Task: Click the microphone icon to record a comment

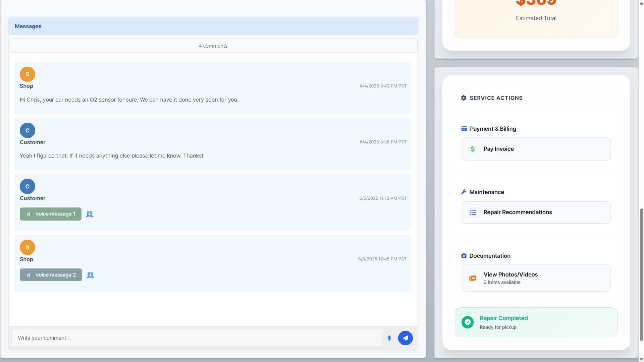Action: [389, 338]
